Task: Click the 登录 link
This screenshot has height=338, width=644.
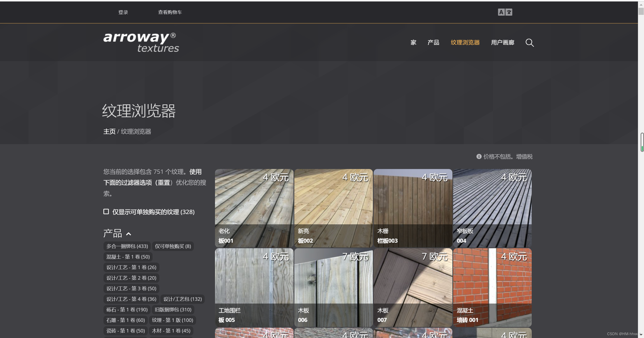Action: point(123,12)
